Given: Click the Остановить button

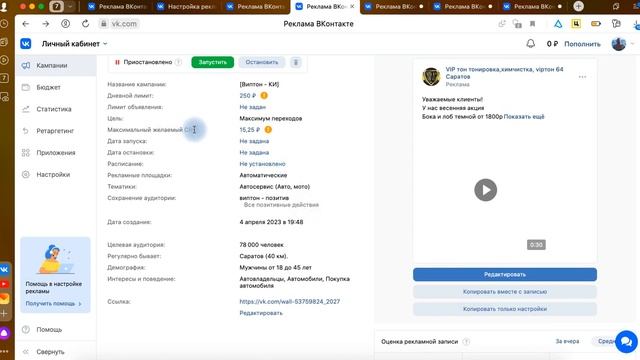Looking at the screenshot, I should click(x=262, y=62).
